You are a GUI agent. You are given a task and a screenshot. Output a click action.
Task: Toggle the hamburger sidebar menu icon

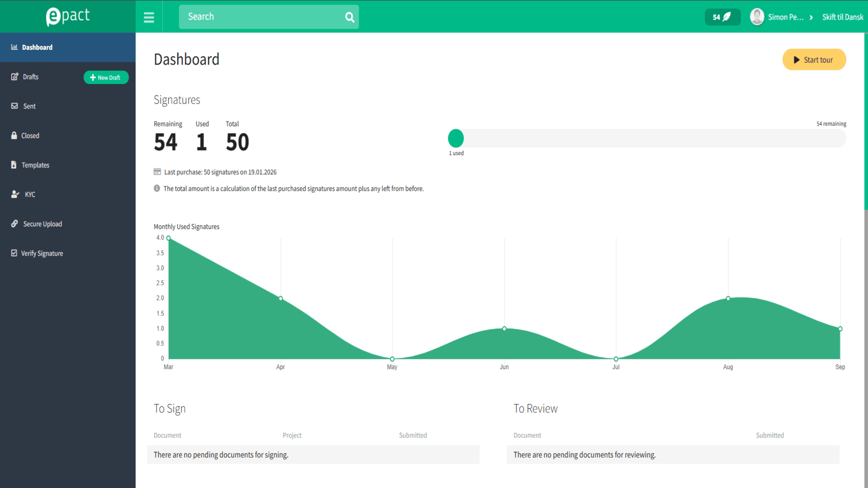[x=149, y=17]
